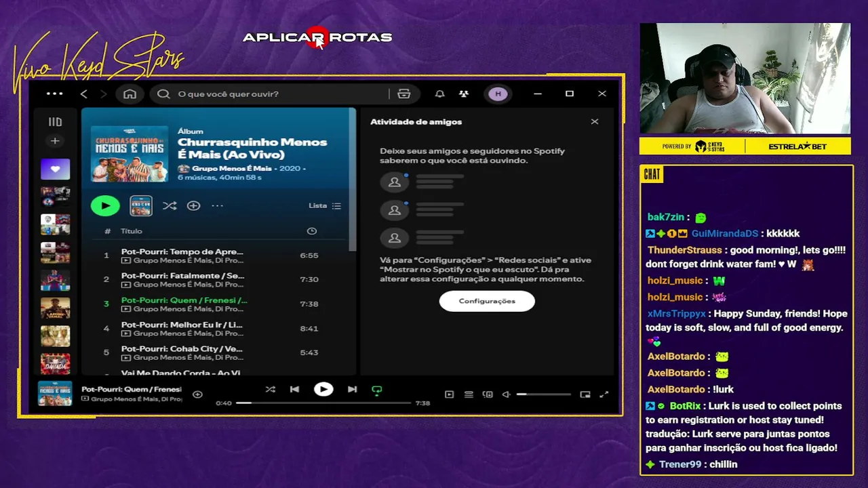Viewport: 868px width, 488px height.
Task: Open the Browse icon in search bar
Action: point(404,94)
